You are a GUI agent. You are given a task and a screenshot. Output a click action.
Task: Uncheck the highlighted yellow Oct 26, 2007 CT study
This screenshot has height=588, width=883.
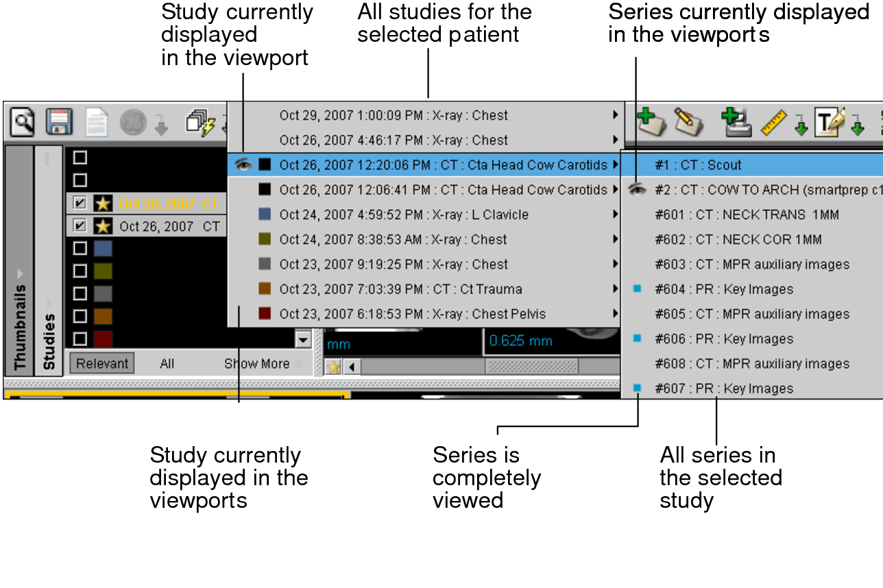[x=80, y=204]
